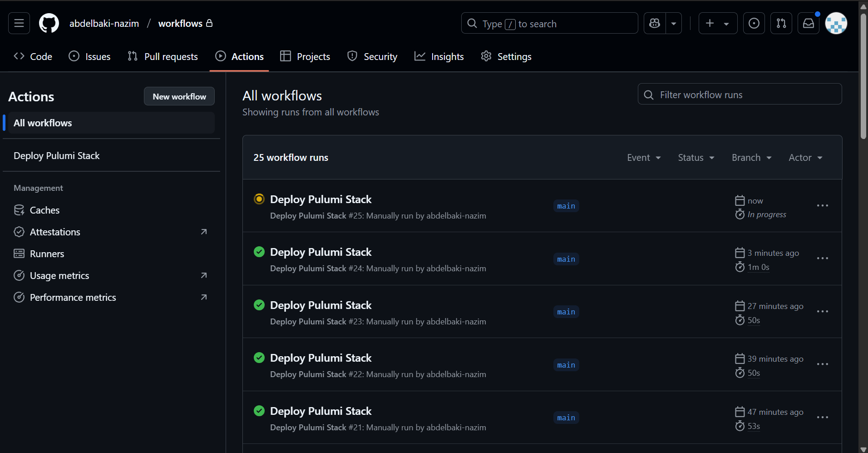This screenshot has width=868, height=453.
Task: Click the success check icon of run #24
Action: 259,252
